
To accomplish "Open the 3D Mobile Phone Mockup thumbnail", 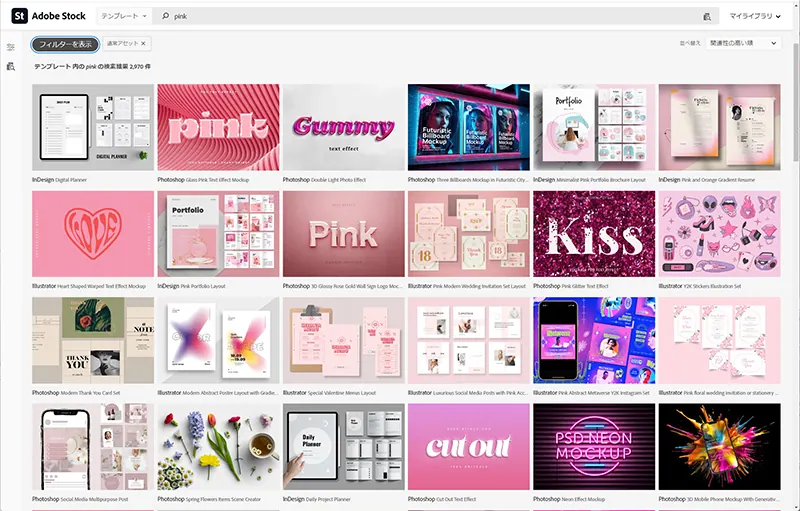I will coord(719,447).
